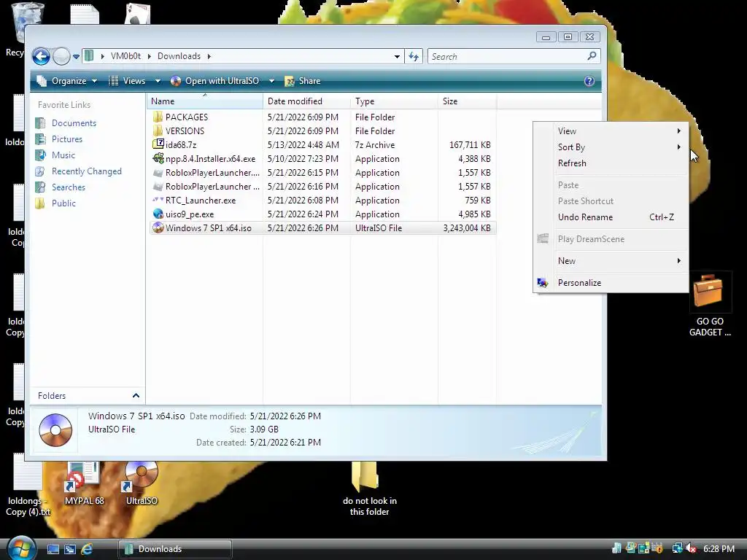Expand the Views dropdown arrow
The width and height of the screenshot is (747, 560).
point(158,81)
